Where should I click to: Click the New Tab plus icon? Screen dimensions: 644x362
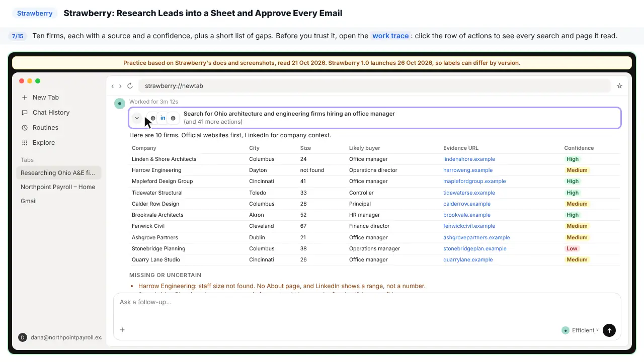pos(25,98)
